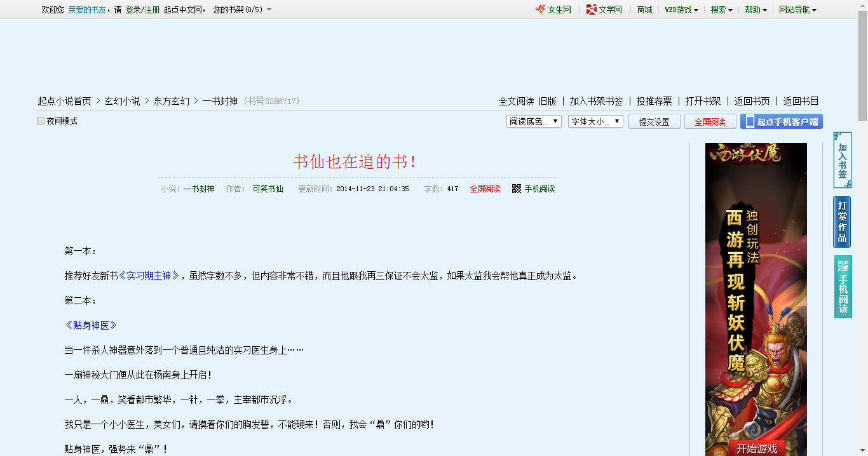
Task: Click the QR code icon beside 手机阅读
Action: click(x=517, y=189)
